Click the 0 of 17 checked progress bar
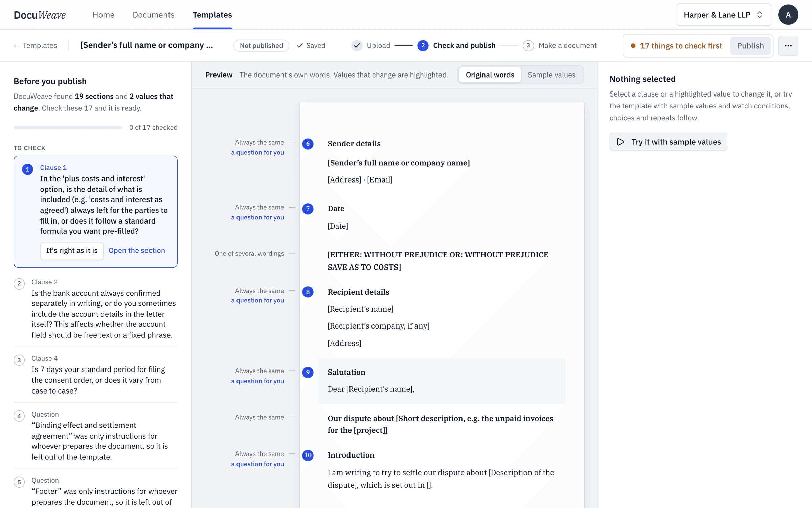 pyautogui.click(x=68, y=128)
